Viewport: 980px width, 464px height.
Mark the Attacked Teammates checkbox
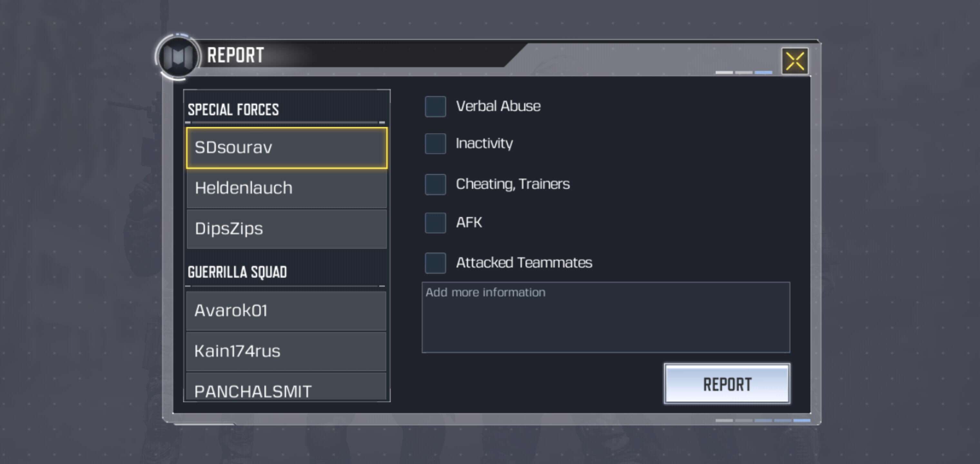click(435, 263)
